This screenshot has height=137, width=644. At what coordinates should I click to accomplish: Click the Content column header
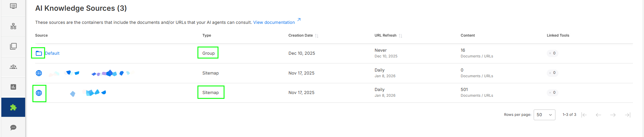(x=468, y=35)
